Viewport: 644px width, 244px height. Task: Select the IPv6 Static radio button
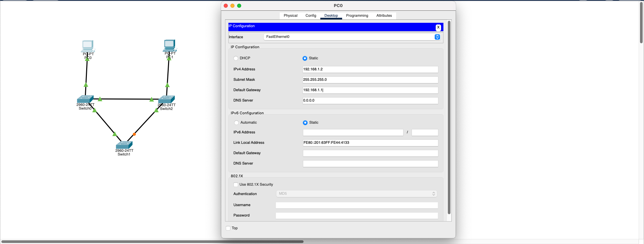pyautogui.click(x=305, y=123)
